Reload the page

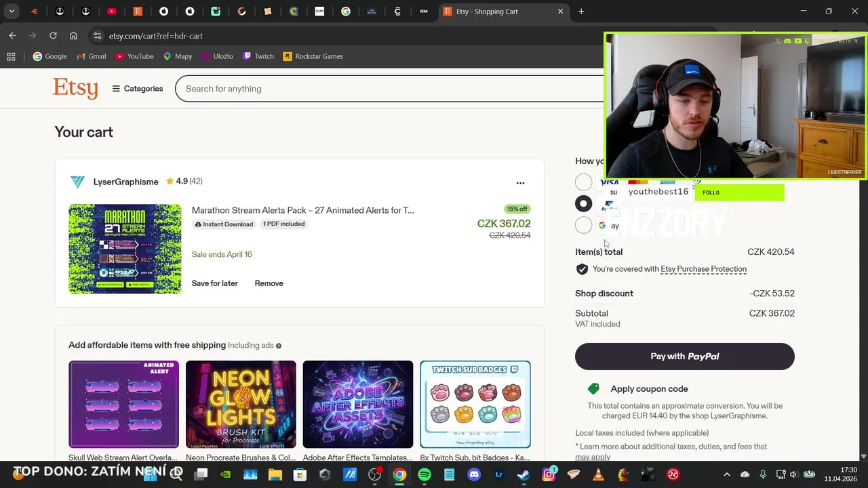(x=53, y=35)
